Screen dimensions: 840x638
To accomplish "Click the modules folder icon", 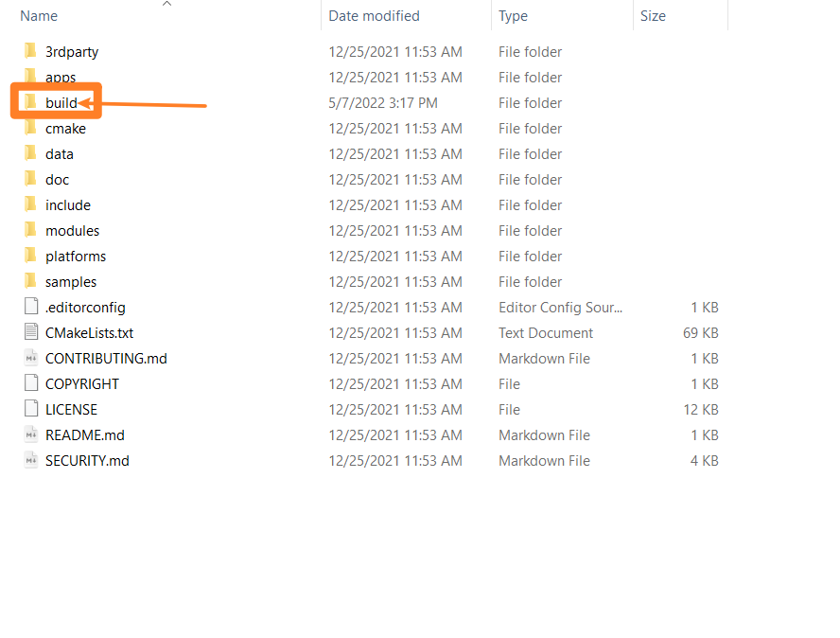I will pyautogui.click(x=30, y=230).
